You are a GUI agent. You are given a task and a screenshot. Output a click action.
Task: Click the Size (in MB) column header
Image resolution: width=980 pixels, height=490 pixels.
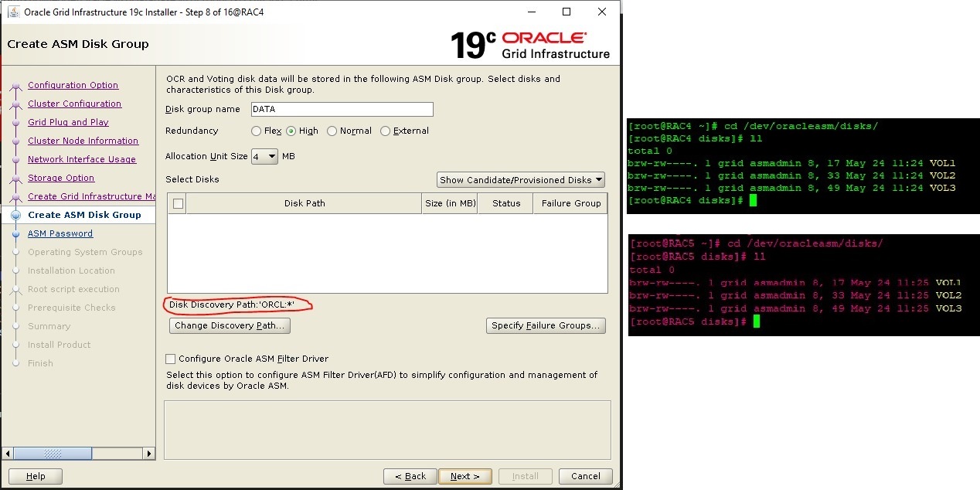450,203
